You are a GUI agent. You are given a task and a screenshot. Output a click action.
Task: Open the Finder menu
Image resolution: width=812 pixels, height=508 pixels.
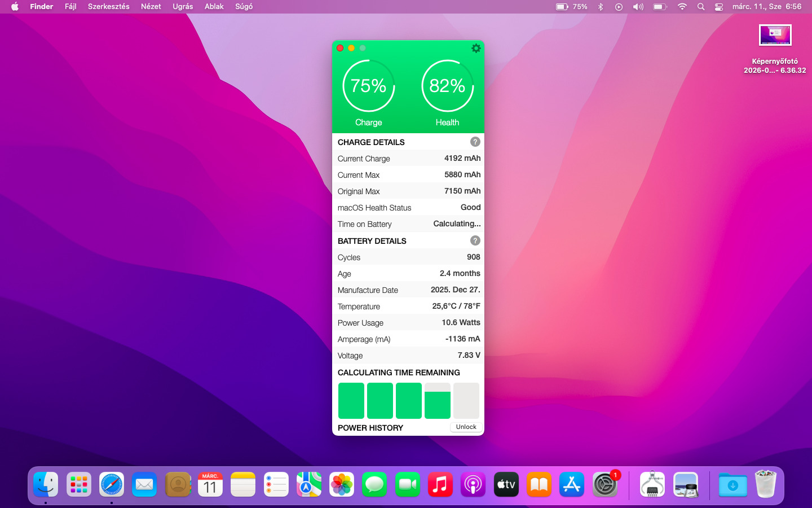(x=42, y=7)
